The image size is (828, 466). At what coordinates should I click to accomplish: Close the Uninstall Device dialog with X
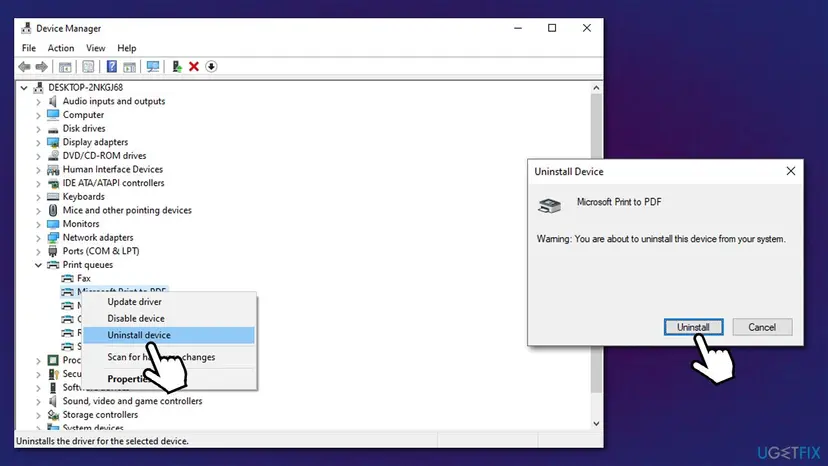tap(791, 171)
